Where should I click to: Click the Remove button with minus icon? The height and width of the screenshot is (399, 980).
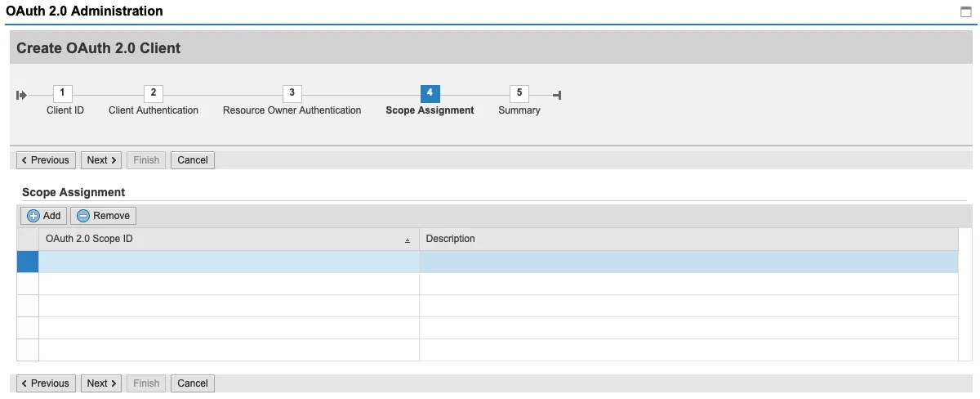click(103, 216)
